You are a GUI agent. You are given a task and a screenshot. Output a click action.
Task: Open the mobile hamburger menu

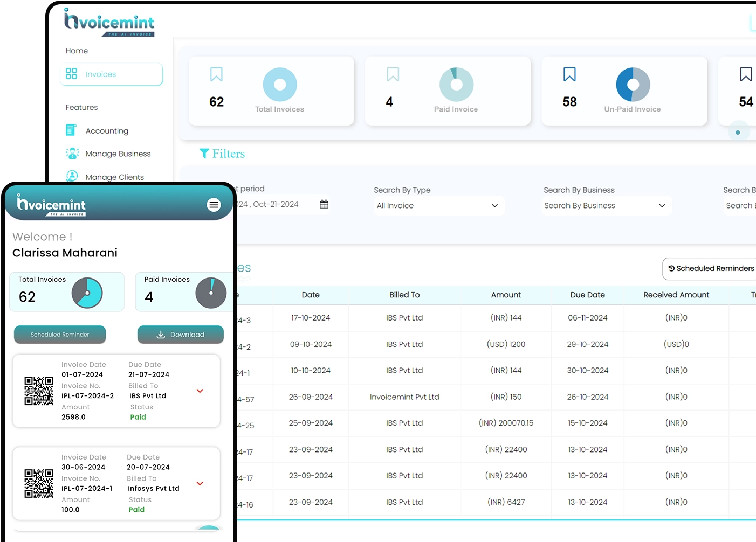214,205
